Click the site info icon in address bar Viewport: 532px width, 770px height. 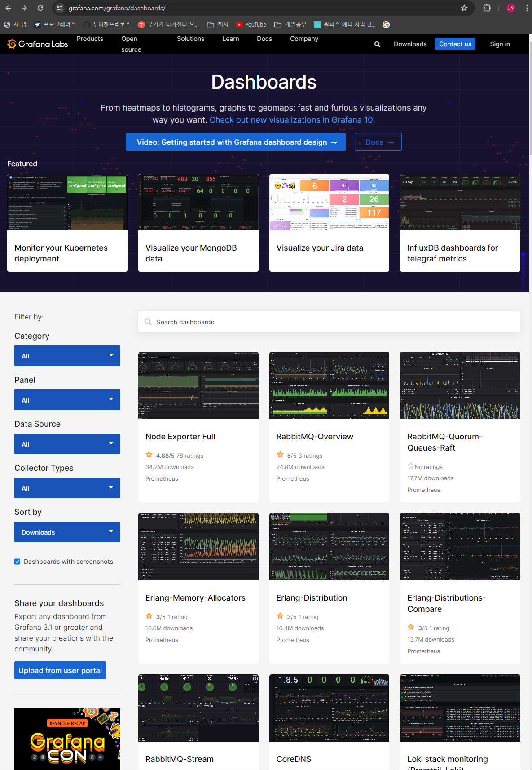tap(60, 8)
